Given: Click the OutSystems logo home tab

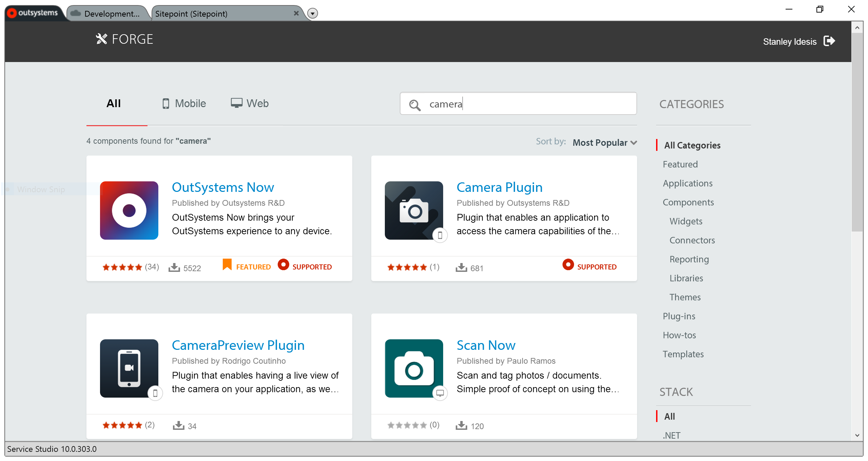Looking at the screenshot, I should pos(33,13).
